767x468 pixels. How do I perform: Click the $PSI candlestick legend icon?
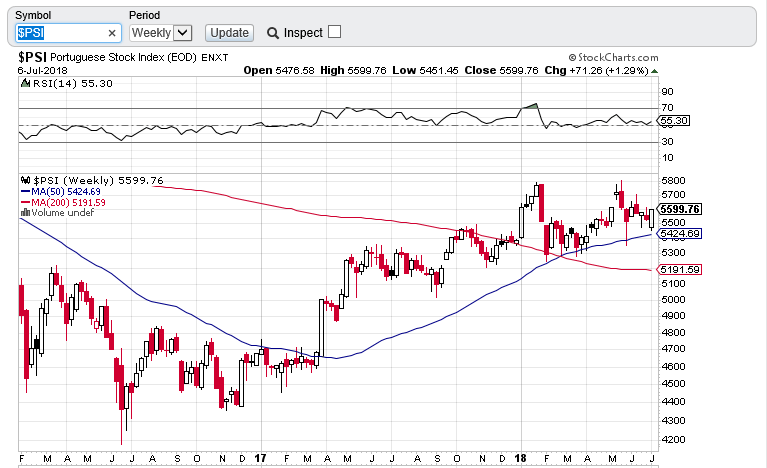click(x=25, y=180)
